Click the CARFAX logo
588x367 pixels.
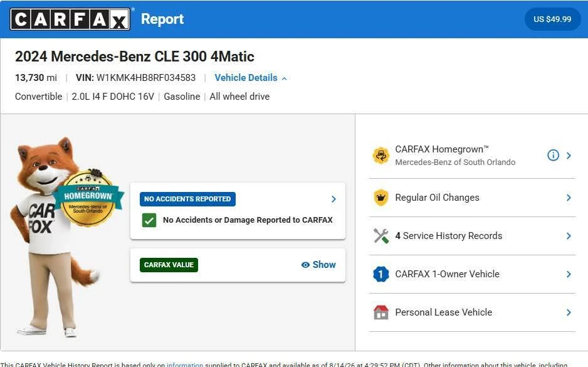point(70,19)
